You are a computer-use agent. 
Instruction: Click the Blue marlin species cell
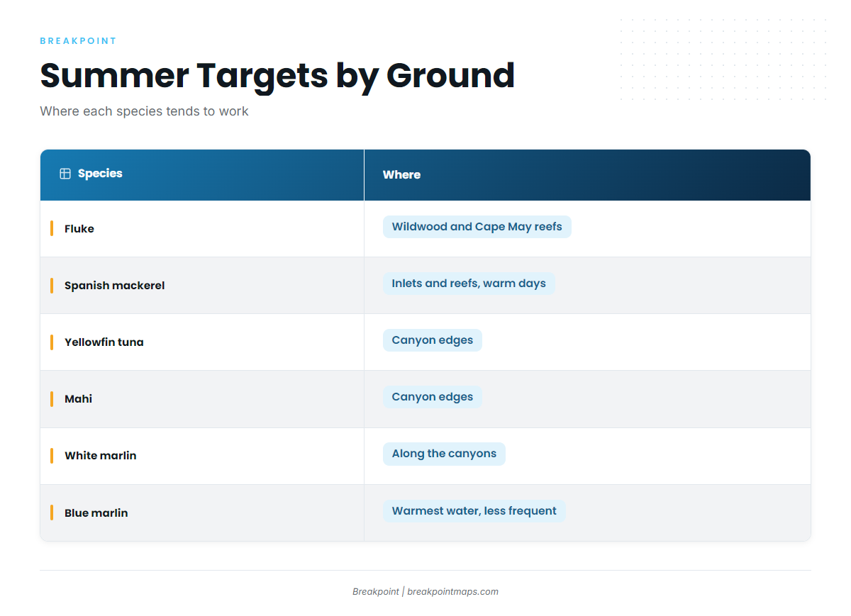[x=202, y=513]
